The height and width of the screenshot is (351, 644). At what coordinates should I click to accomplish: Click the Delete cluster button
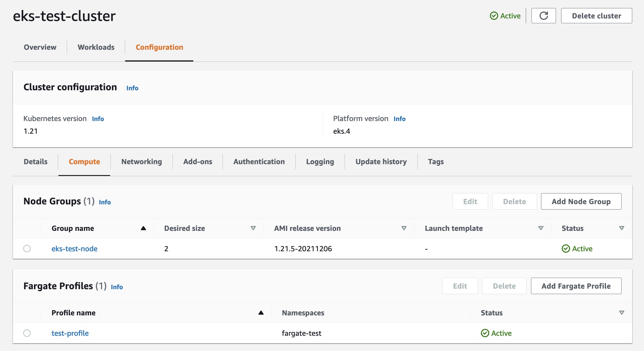[x=597, y=16]
